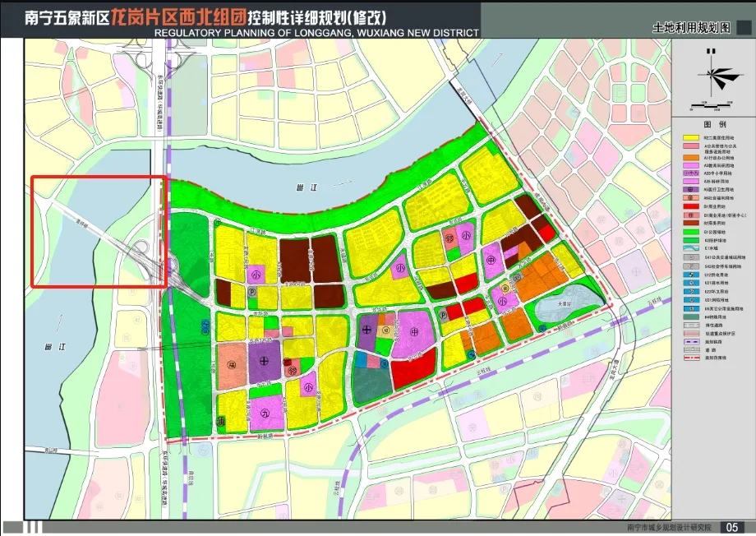Click the 天潭屏 lake label
This screenshot has height=536, width=756.
coord(564,304)
